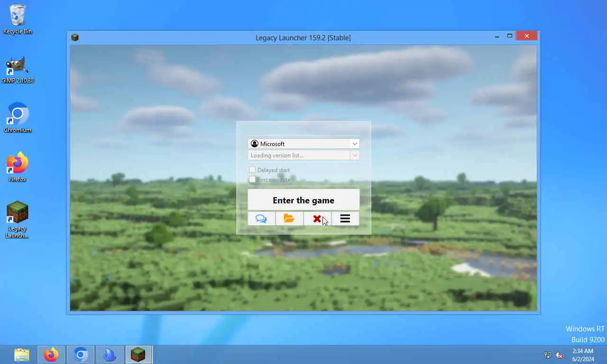Click the Enter the game button
Screen dimensions: 607x364
(x=303, y=200)
